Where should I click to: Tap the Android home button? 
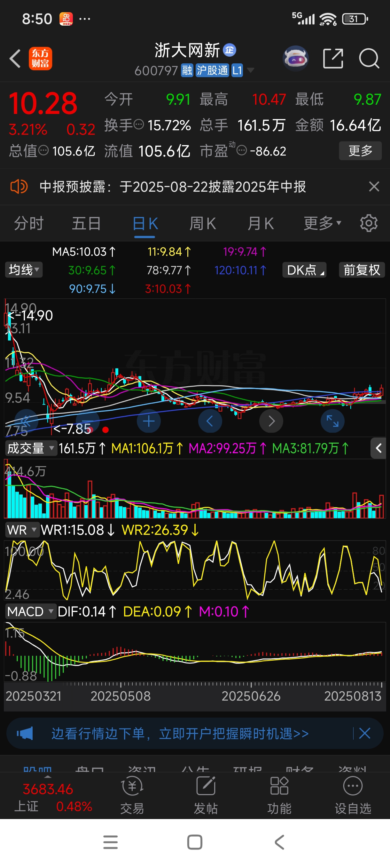pos(194,842)
